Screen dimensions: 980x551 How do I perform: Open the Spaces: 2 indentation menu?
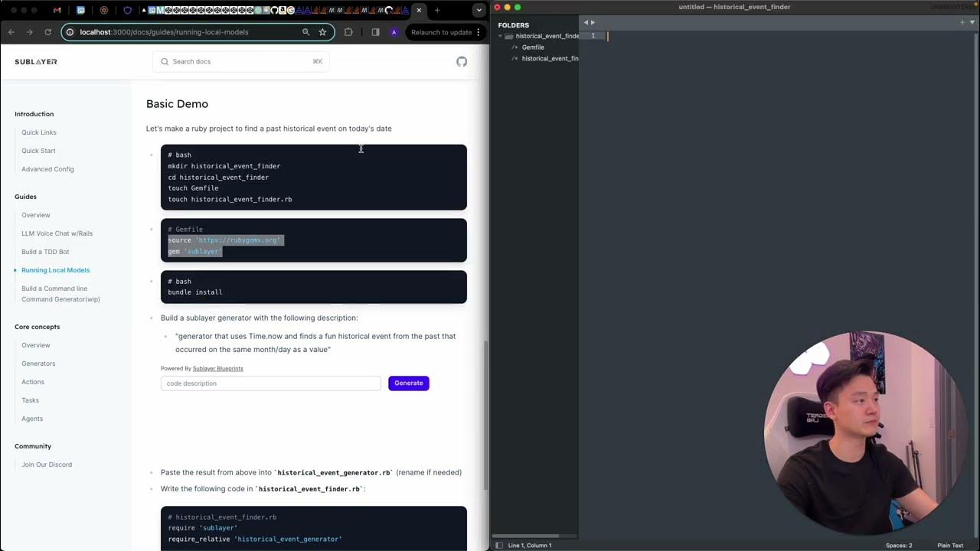(x=899, y=546)
